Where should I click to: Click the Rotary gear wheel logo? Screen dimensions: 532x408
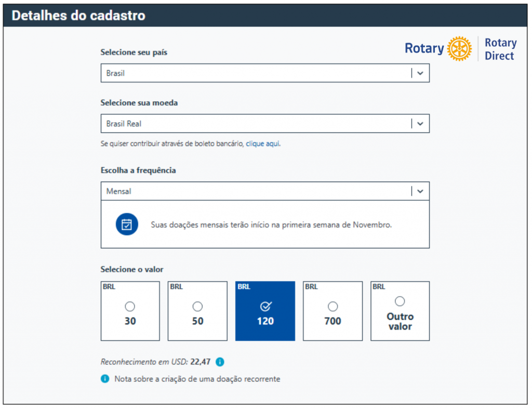pyautogui.click(x=459, y=49)
